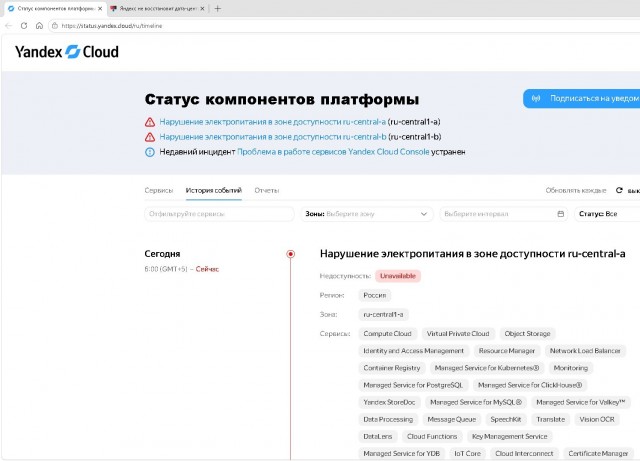Click the auto-refresh circular arrow icon
Image resolution: width=640 pixels, height=461 pixels.
pos(619,190)
